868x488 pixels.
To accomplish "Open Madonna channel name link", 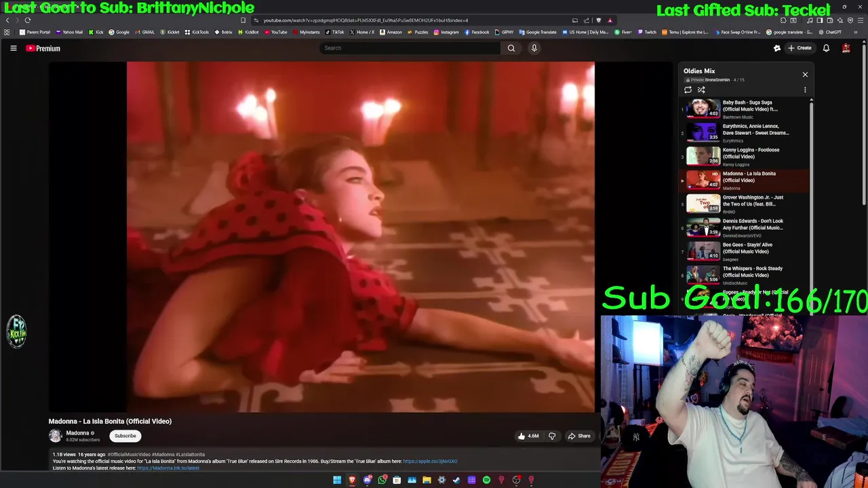I will [x=77, y=433].
